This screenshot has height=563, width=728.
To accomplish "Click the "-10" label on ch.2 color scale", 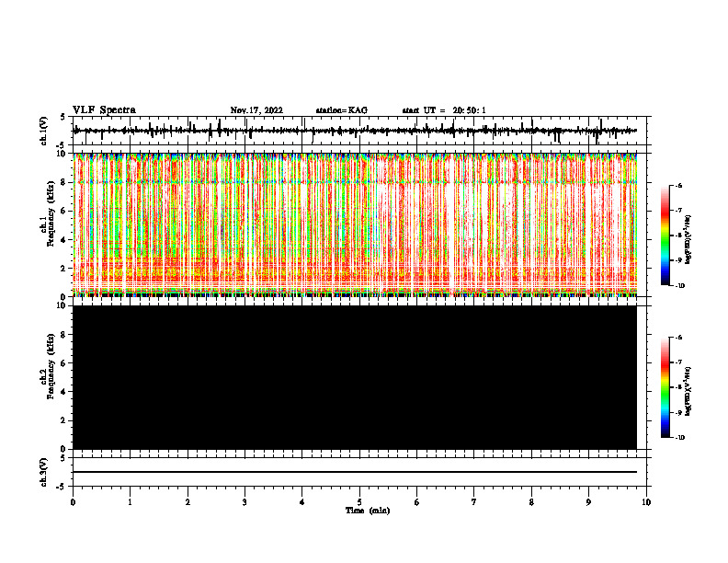I will [679, 438].
